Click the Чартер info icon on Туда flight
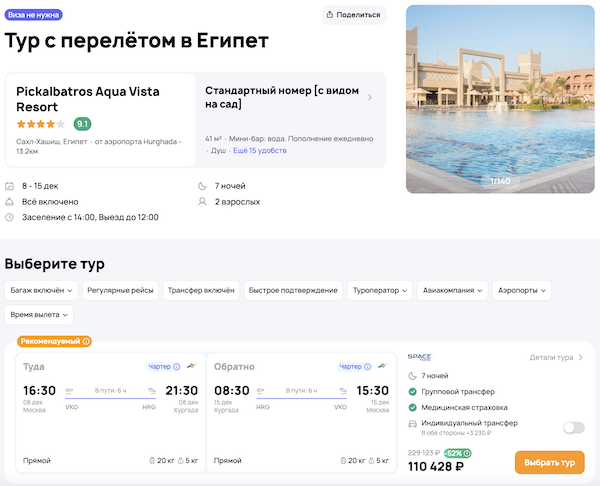This screenshot has height=486, width=600. 177,367
